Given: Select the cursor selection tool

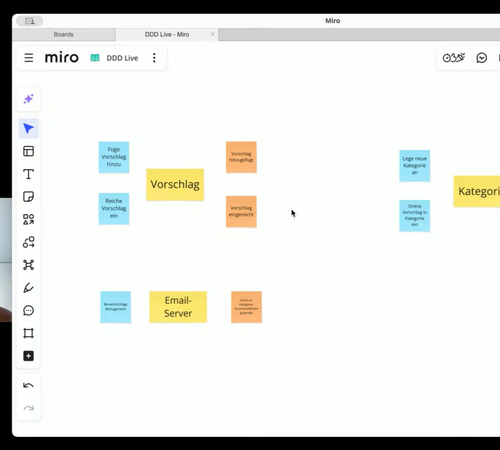Looking at the screenshot, I should coord(29,128).
